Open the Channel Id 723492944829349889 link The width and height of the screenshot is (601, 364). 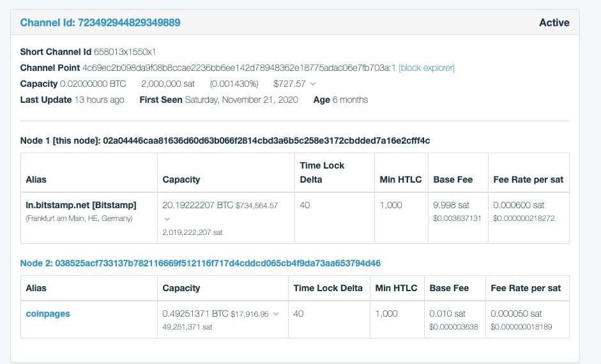click(x=100, y=22)
